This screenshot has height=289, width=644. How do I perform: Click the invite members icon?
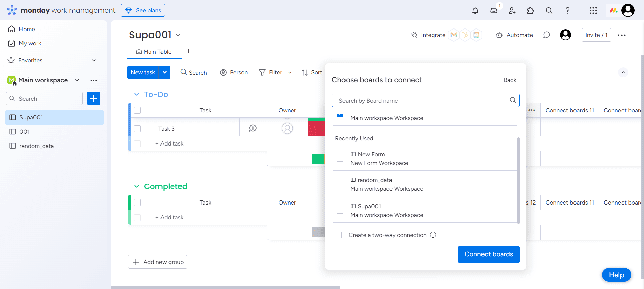[x=512, y=11]
